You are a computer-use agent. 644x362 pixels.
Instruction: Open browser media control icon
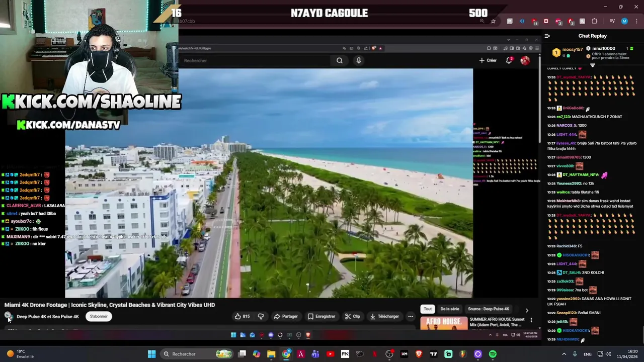coord(612,21)
